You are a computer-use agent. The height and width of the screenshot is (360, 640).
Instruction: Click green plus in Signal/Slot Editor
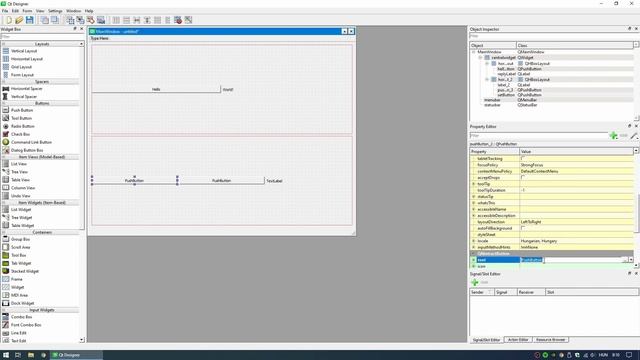click(475, 282)
